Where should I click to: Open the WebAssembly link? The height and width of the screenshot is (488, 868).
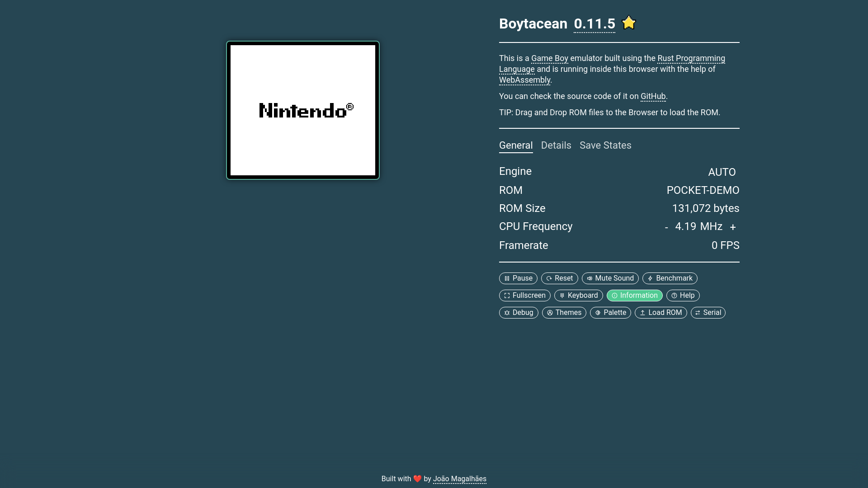(x=525, y=80)
